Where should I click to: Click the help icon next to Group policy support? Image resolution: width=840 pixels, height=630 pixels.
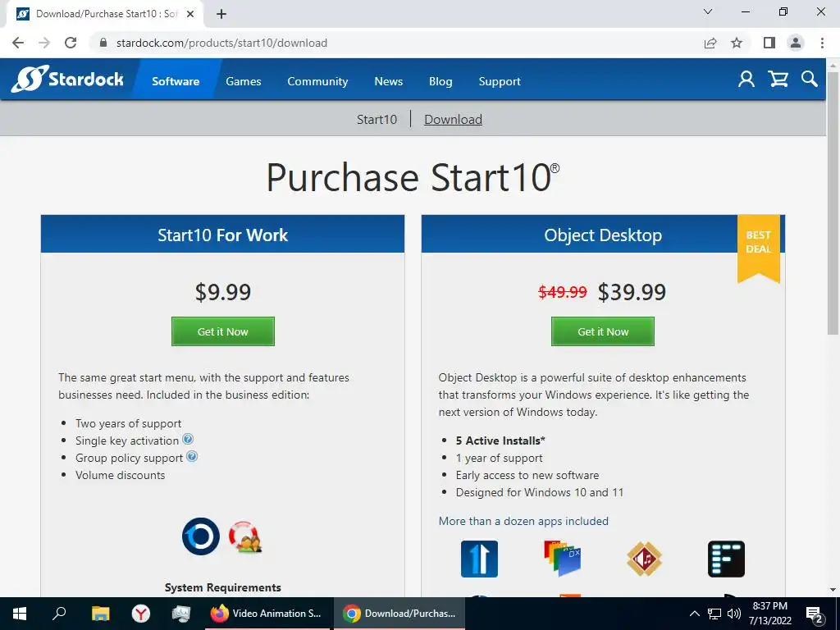(192, 456)
